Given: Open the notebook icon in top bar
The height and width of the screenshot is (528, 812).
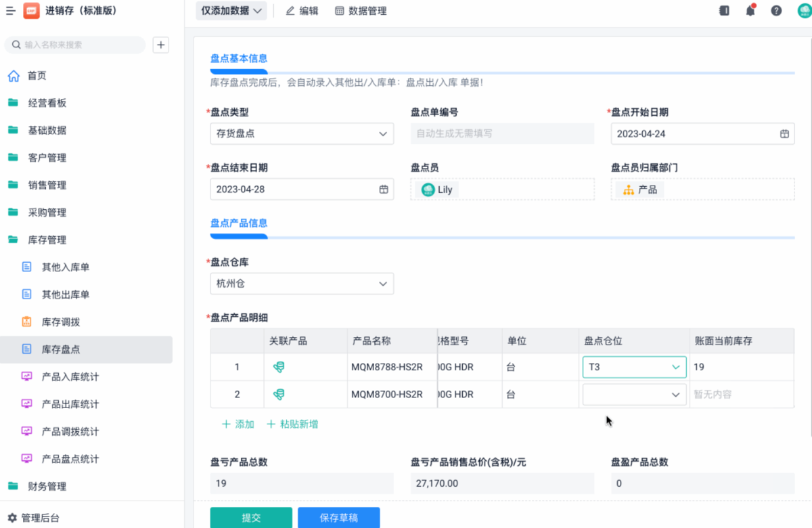Looking at the screenshot, I should point(724,11).
